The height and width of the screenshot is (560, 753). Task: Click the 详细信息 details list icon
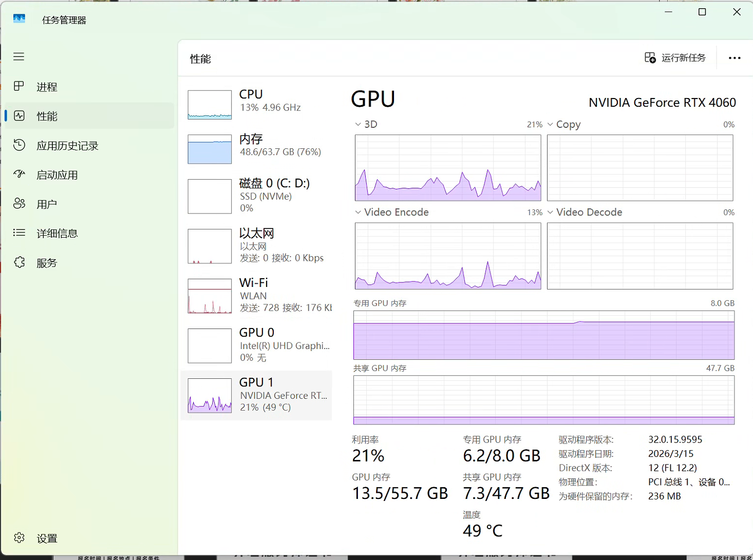tap(19, 233)
